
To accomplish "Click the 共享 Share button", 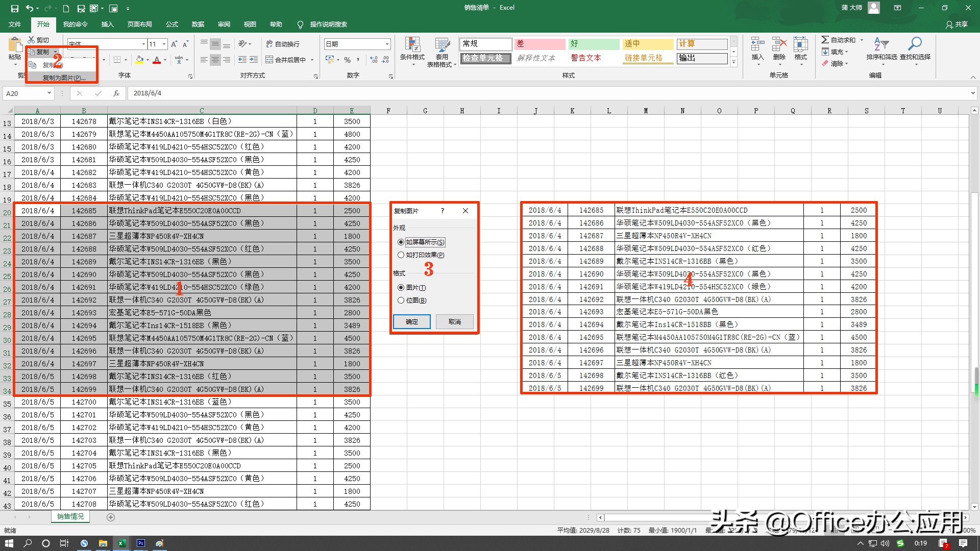I will tap(957, 24).
